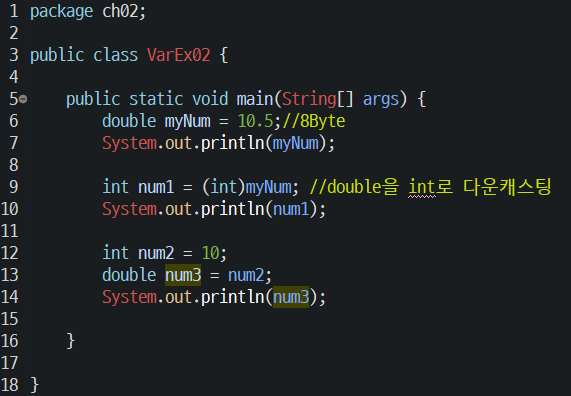571x396 pixels.
Task: Click myNum in the double declaration
Action: tap(188, 122)
